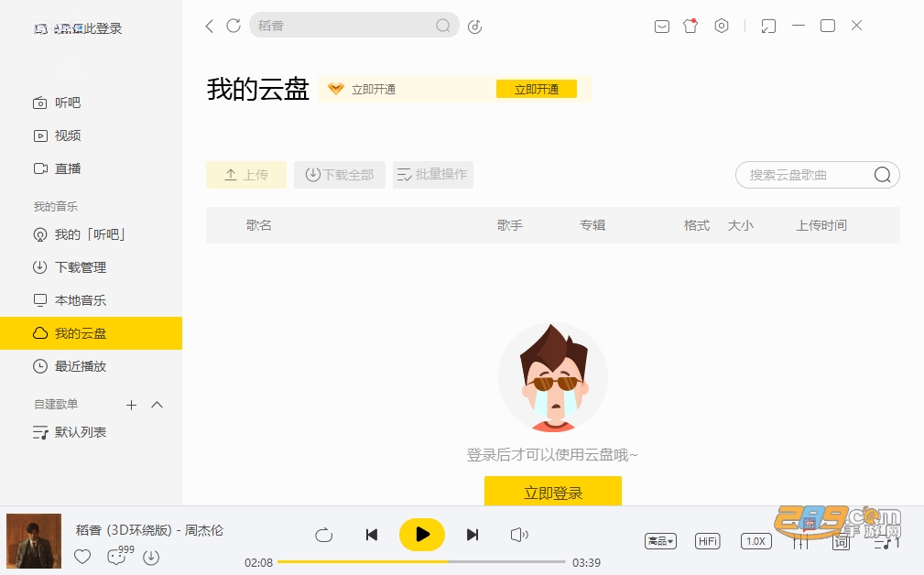The width and height of the screenshot is (924, 575).
Task: Open 下载管理 download manager
Action: 69,268
